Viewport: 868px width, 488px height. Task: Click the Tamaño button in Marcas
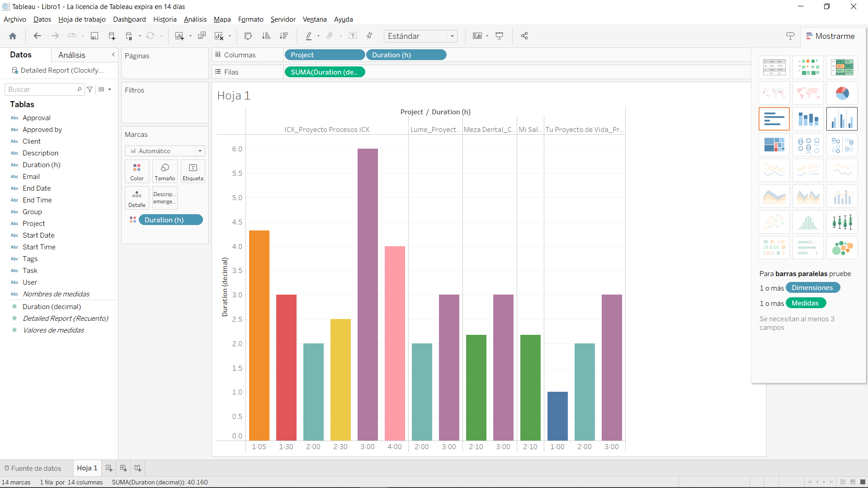(x=165, y=171)
